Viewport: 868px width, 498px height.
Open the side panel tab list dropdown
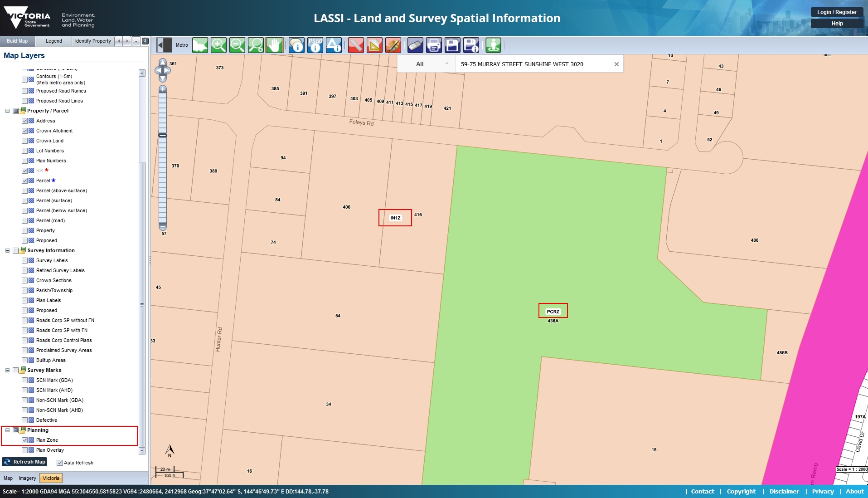[136, 41]
